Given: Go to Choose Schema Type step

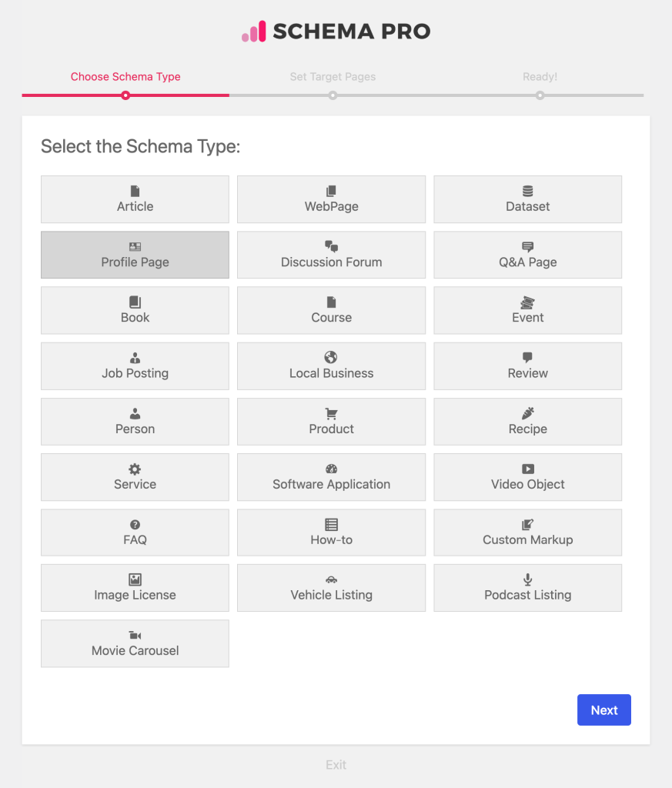Looking at the screenshot, I should tap(125, 76).
